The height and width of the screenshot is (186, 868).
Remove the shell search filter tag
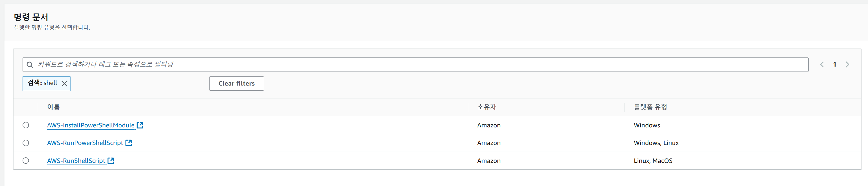point(64,84)
